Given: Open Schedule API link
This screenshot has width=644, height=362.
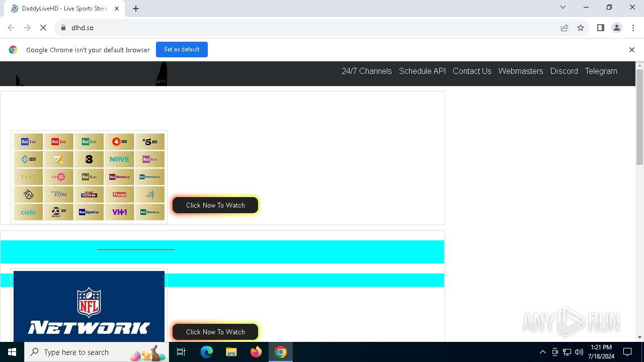Looking at the screenshot, I should point(423,71).
